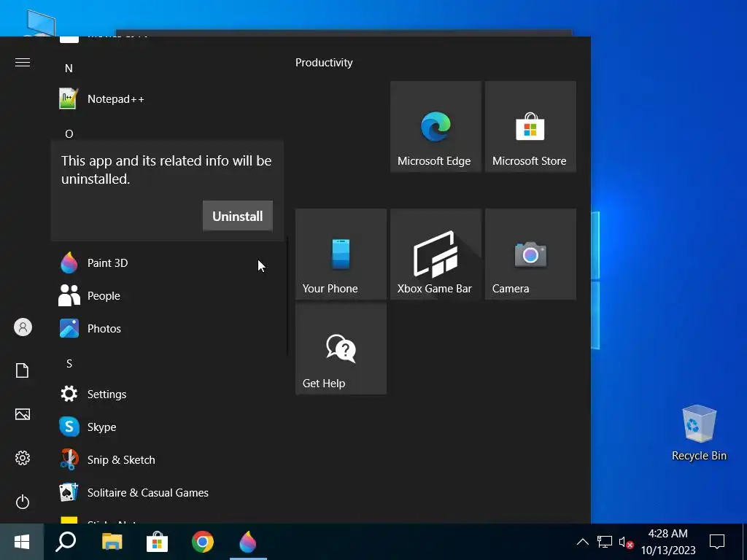Launch Google Chrome from taskbar
This screenshot has height=560, width=747.
[x=203, y=542]
